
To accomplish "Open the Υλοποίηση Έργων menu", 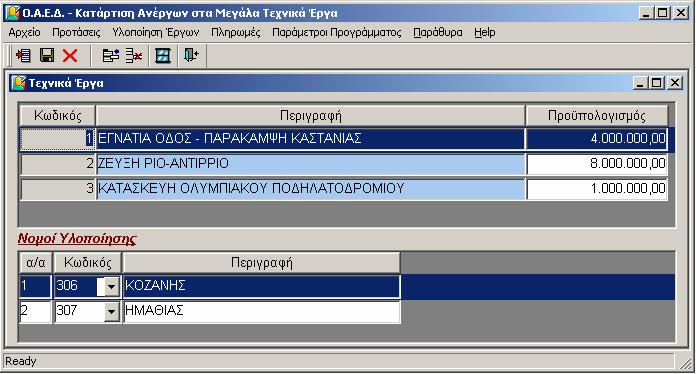I will (x=156, y=32).
